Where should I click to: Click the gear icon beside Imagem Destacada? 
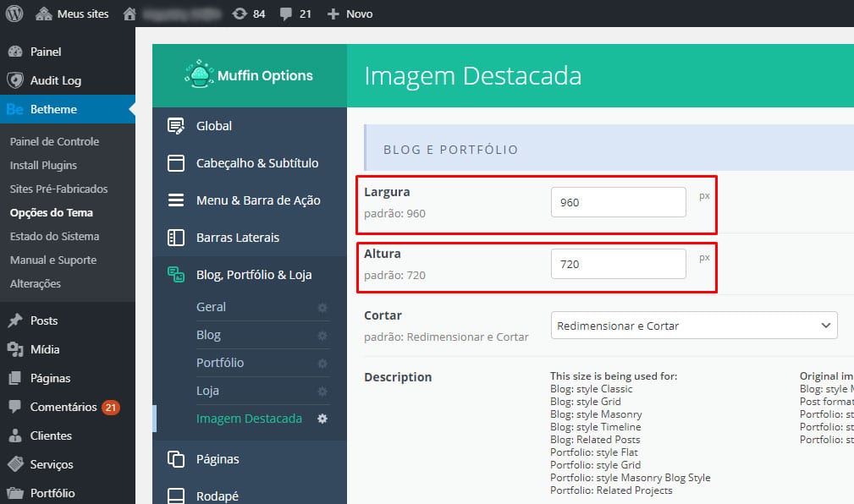pyautogui.click(x=322, y=419)
